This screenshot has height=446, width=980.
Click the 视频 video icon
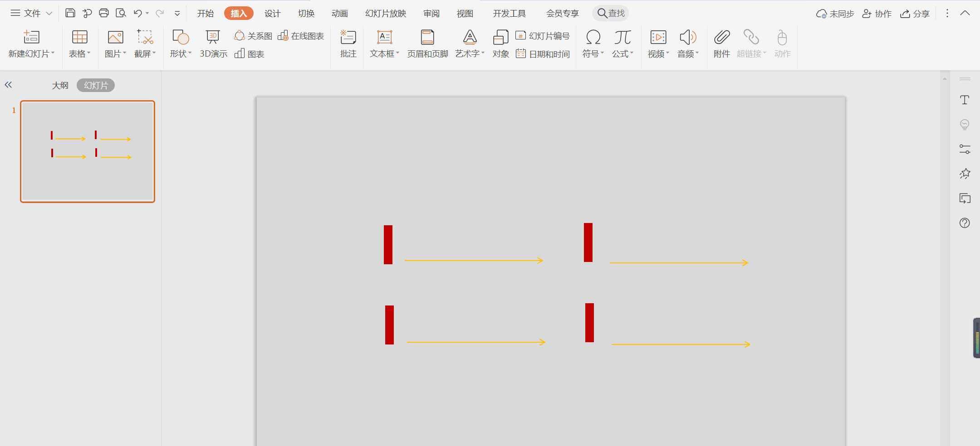pos(658,37)
